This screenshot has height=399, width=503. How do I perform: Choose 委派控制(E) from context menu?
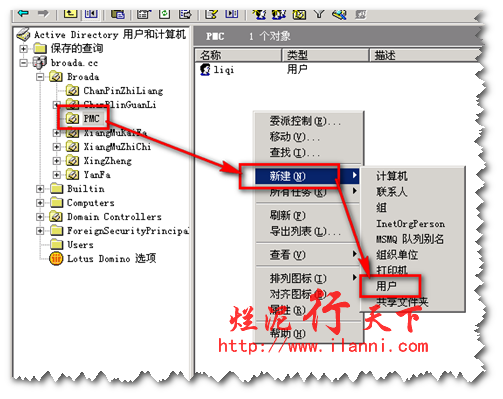coord(305,121)
